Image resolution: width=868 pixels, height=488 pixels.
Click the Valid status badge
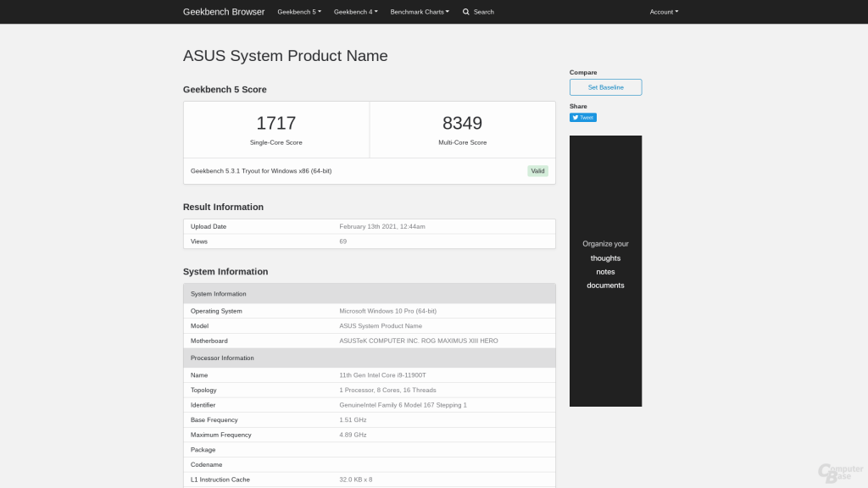click(x=537, y=171)
